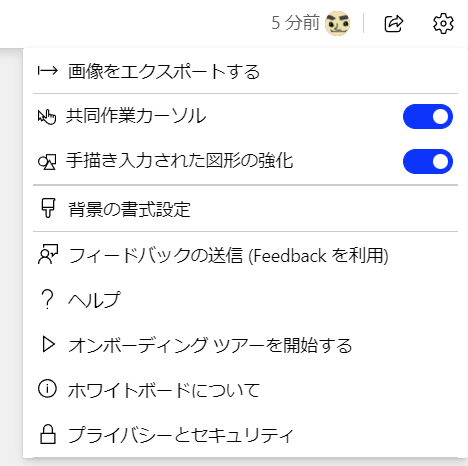The width and height of the screenshot is (468, 466).
Task: Click the feedback person icon
Action: pyautogui.click(x=48, y=255)
